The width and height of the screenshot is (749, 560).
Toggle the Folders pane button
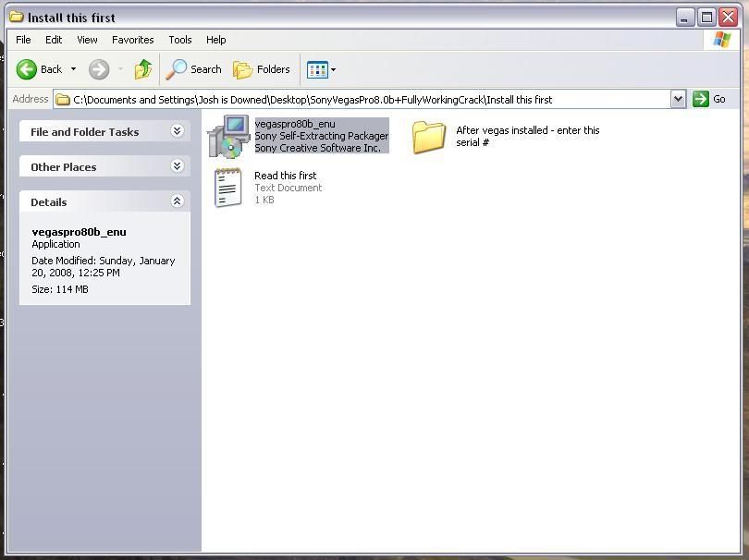tap(262, 69)
